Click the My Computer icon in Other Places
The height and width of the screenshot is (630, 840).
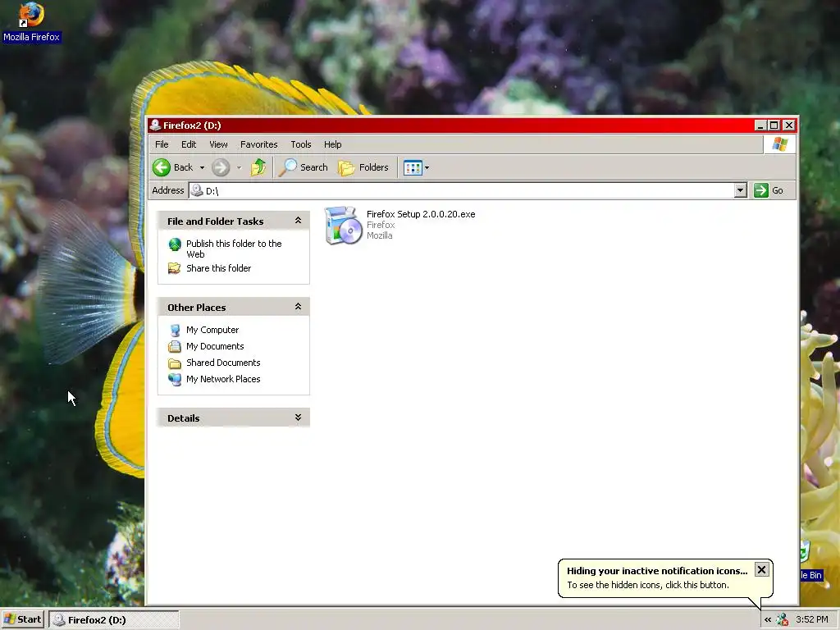coord(175,330)
